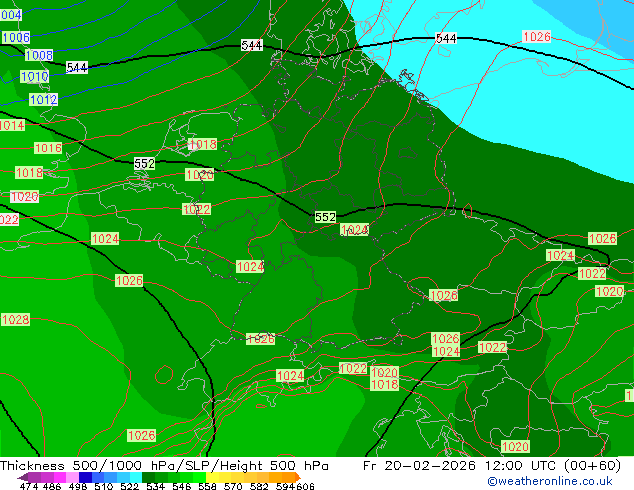This screenshot has width=634, height=490.
Task: Click the forecast date 'Fr 20-02-2026 12:00 UTC'
Action: (460, 465)
